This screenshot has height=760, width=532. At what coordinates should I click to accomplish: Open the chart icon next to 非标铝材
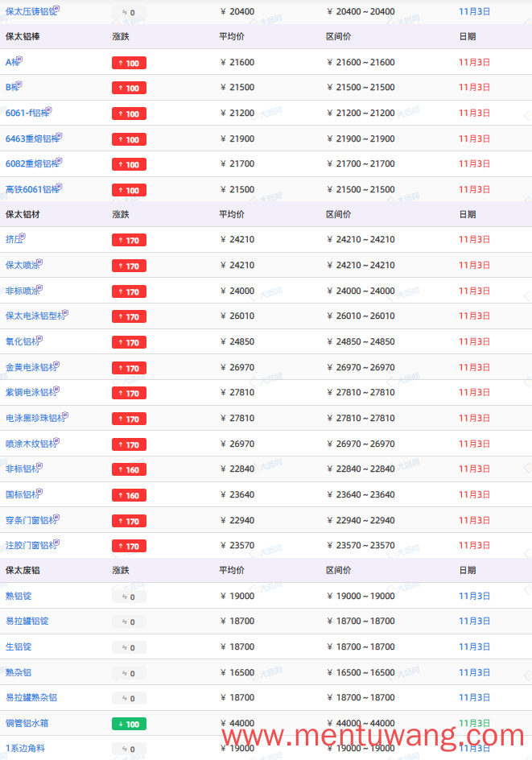(39, 466)
